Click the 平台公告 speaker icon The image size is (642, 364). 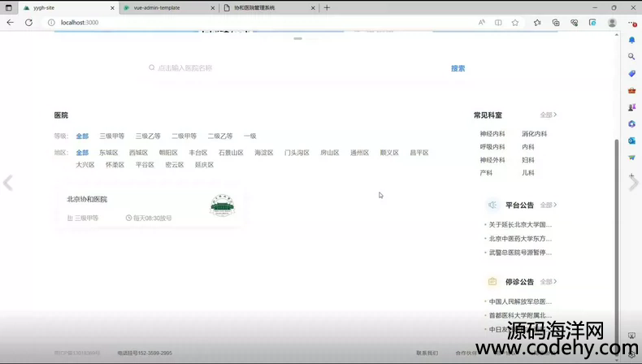(x=492, y=205)
